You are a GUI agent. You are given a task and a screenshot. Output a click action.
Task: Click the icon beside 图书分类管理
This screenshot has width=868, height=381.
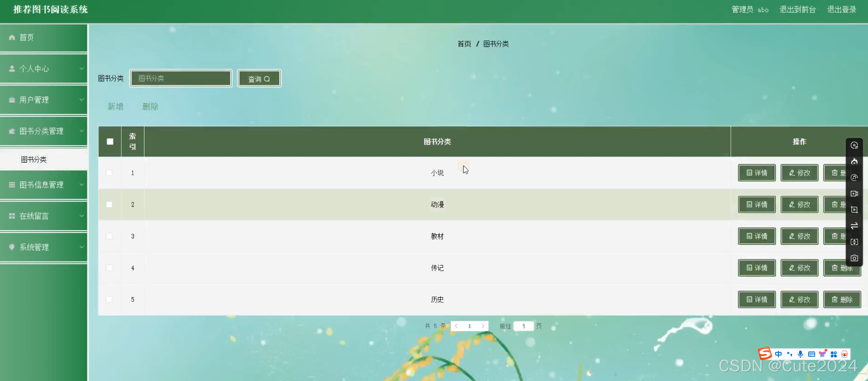(12, 131)
